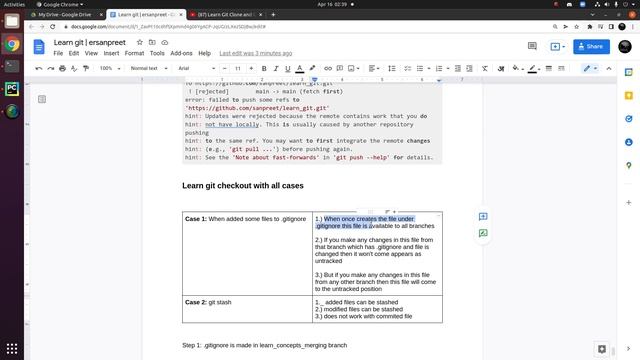The width and height of the screenshot is (640, 360).
Task: Print the document with printer icon
Action: 62,68
